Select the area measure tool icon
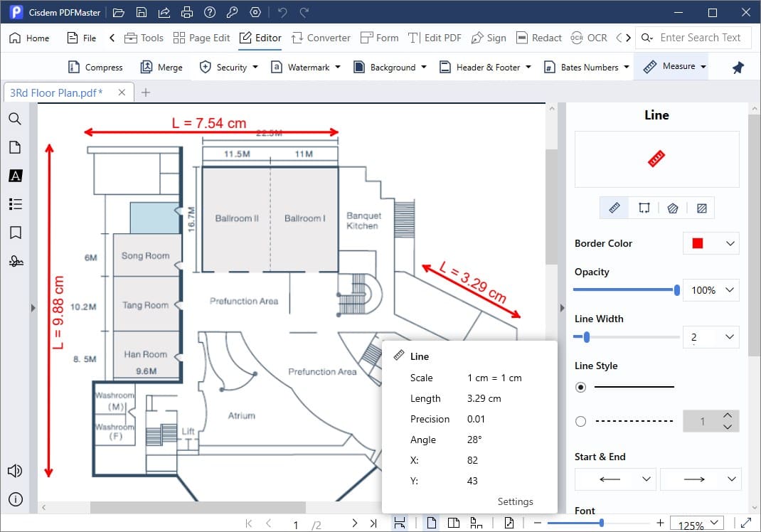 673,208
